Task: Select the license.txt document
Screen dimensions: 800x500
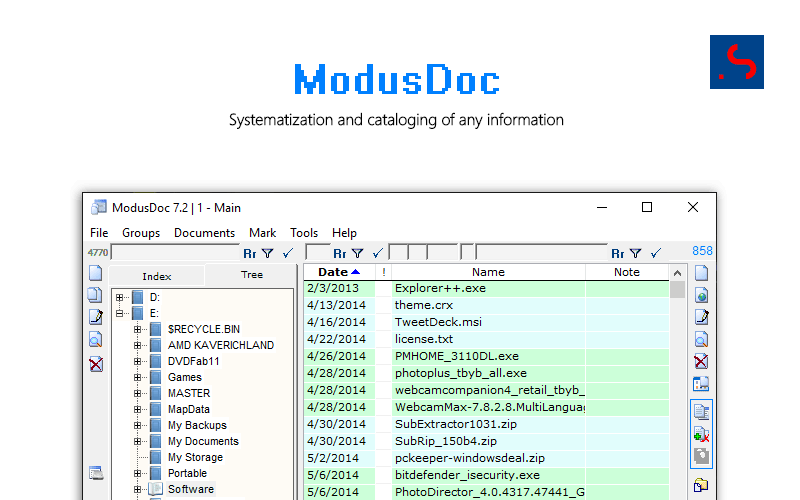Action: [486, 339]
